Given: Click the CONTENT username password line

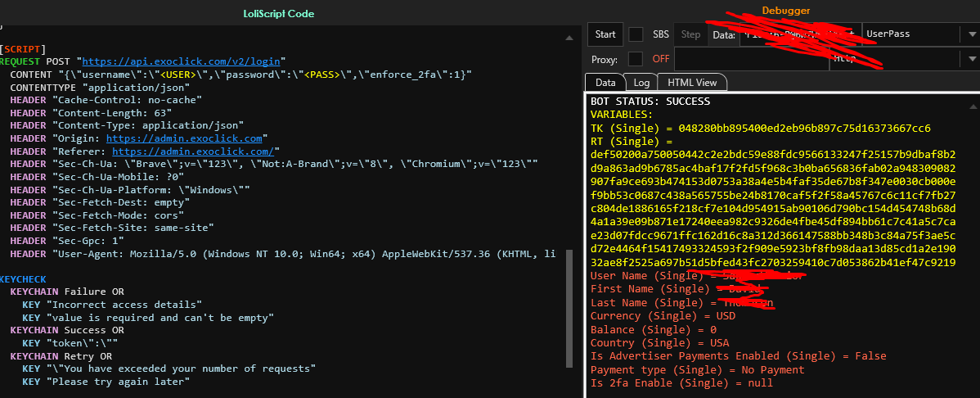Looking at the screenshot, I should point(241,75).
